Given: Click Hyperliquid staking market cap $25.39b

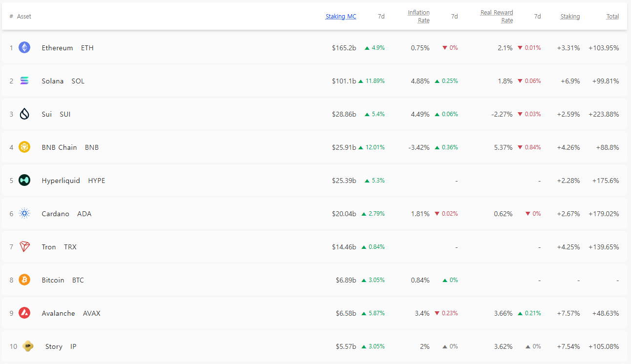Looking at the screenshot, I should tap(344, 181).
